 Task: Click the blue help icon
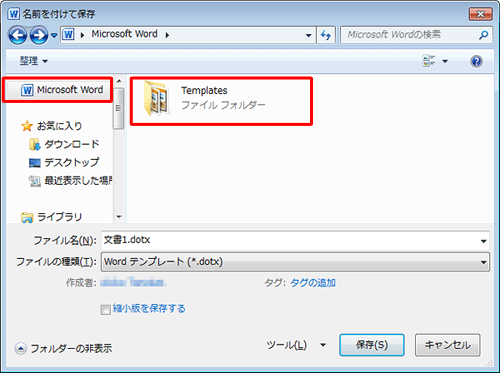(477, 61)
